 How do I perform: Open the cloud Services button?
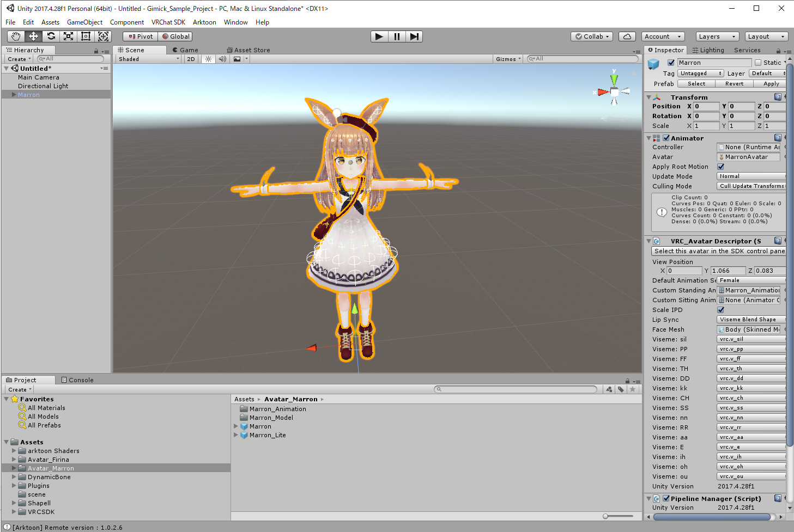[x=627, y=36]
